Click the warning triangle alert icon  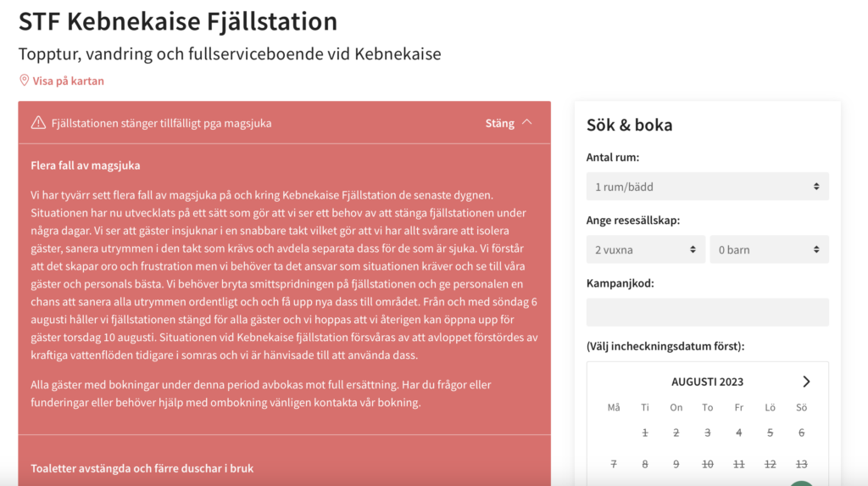(38, 123)
